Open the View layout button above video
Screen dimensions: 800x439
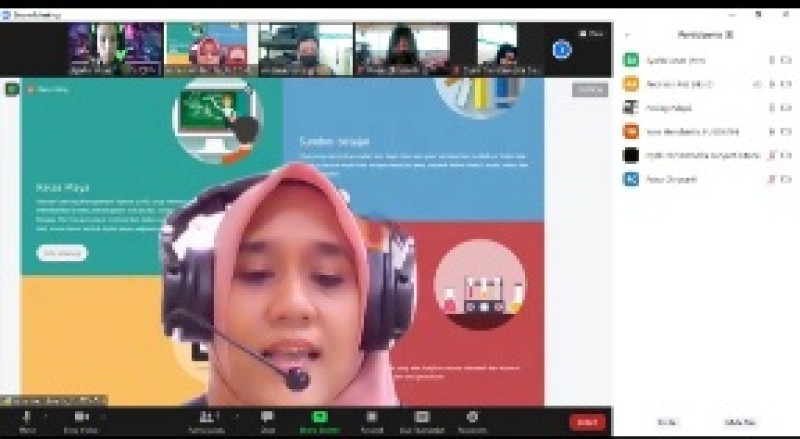(591, 34)
